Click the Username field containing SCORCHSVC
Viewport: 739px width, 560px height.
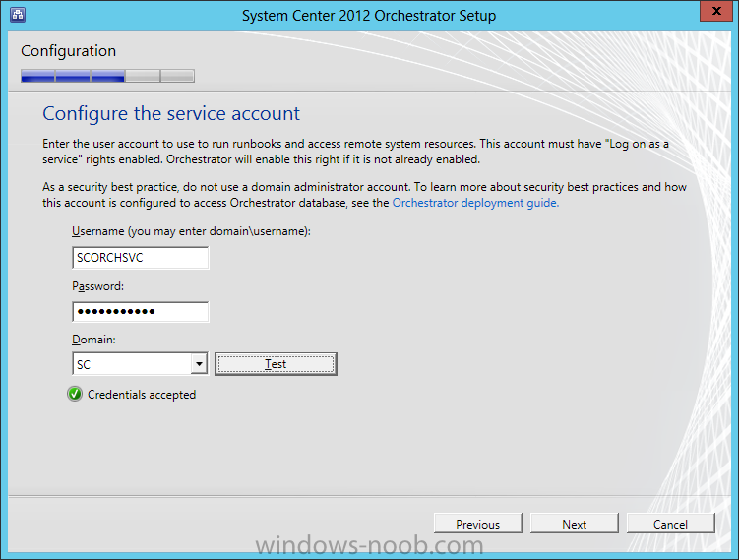(140, 258)
